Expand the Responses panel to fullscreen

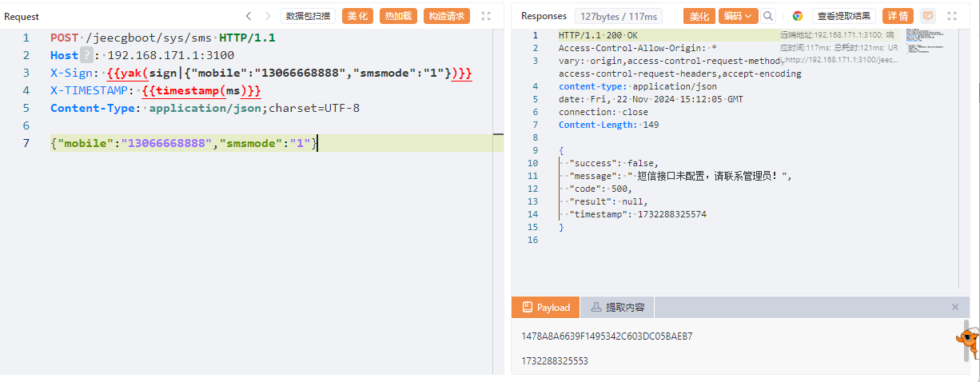click(x=951, y=16)
